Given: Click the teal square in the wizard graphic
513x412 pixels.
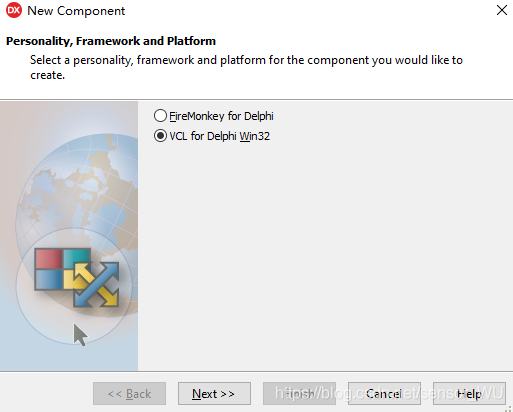Looking at the screenshot, I should point(77,257).
